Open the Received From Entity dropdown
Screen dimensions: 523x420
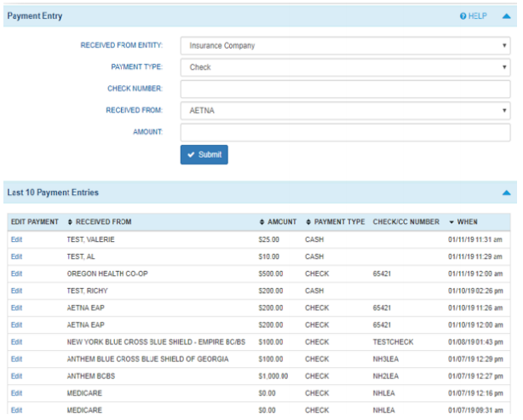(345, 46)
